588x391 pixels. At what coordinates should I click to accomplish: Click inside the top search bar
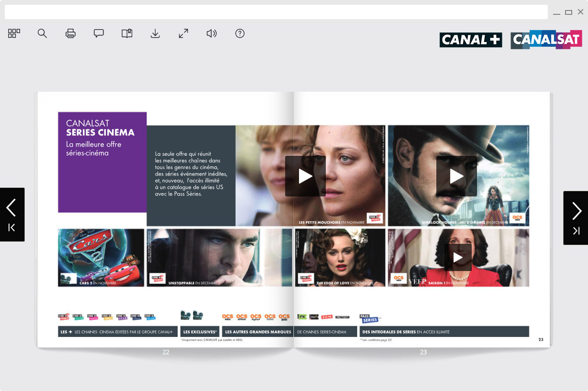[275, 11]
